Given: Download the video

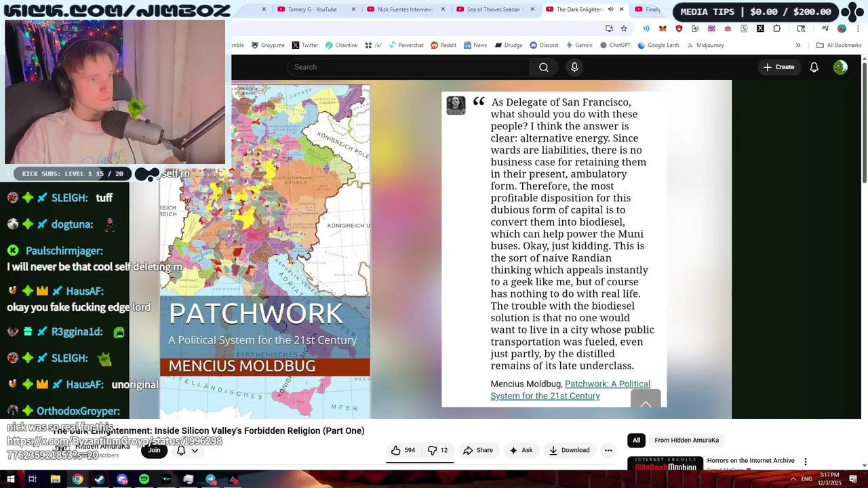Looking at the screenshot, I should pos(569,450).
